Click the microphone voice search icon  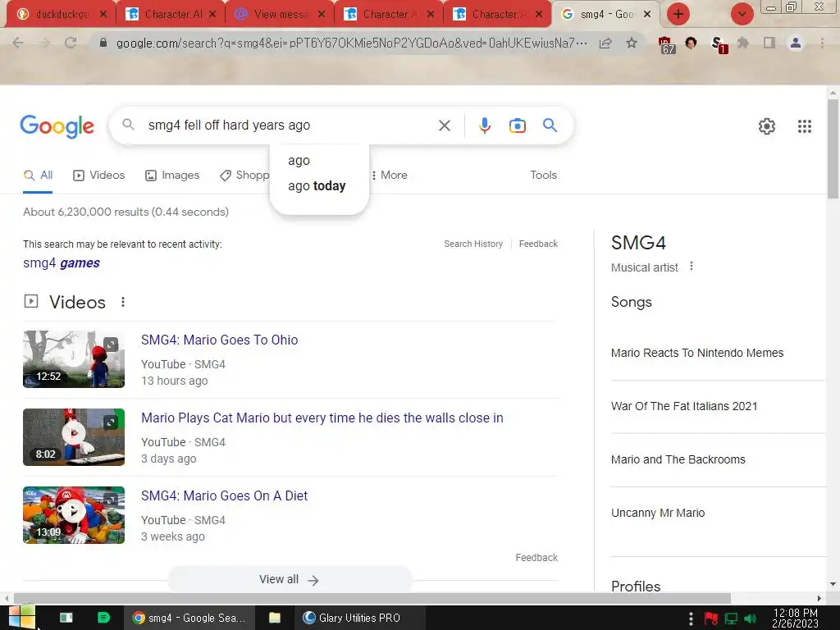click(484, 126)
